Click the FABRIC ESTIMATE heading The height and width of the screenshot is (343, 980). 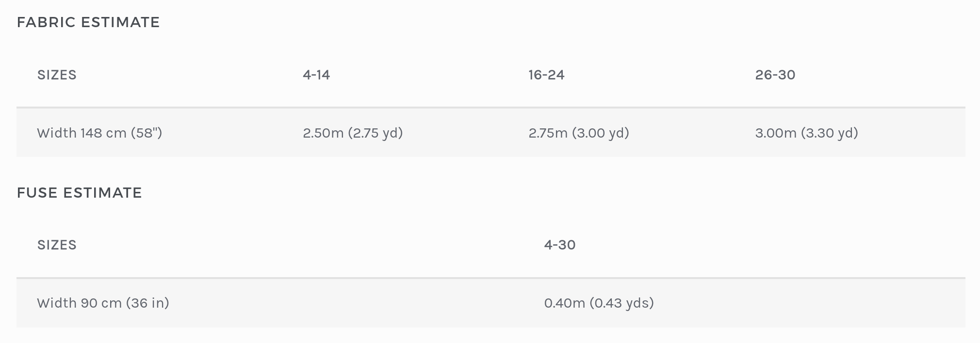point(88,22)
